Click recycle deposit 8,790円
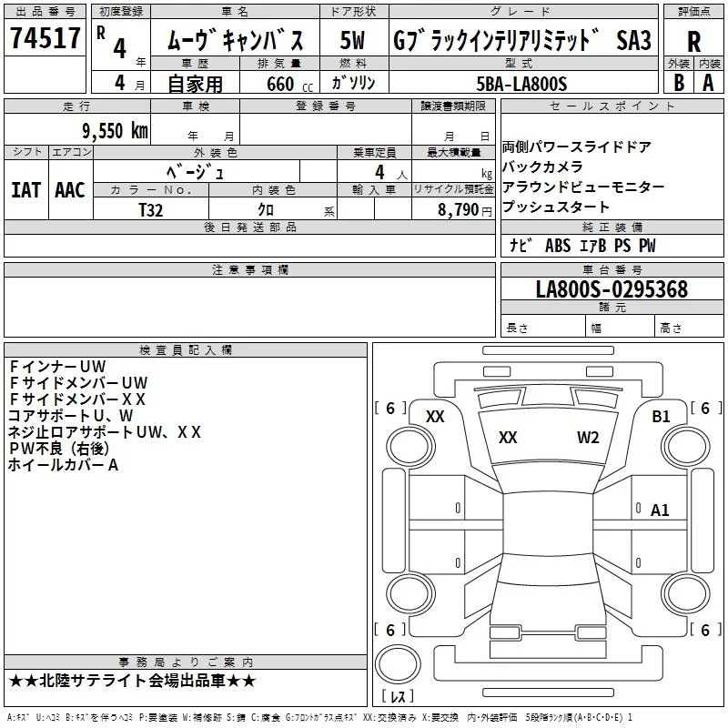Screen dimensions: 728x728 coord(464,210)
